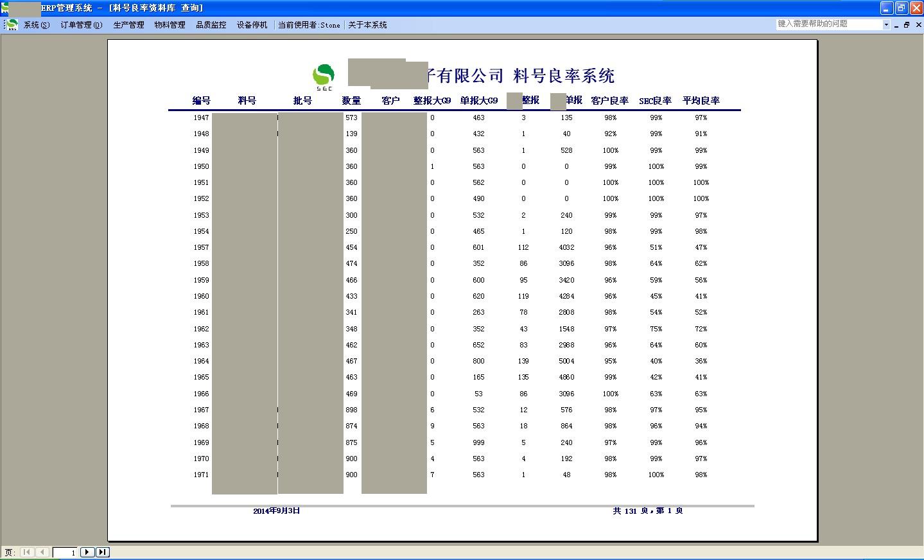Select row number 1971
924x560 pixels.
pos(201,475)
